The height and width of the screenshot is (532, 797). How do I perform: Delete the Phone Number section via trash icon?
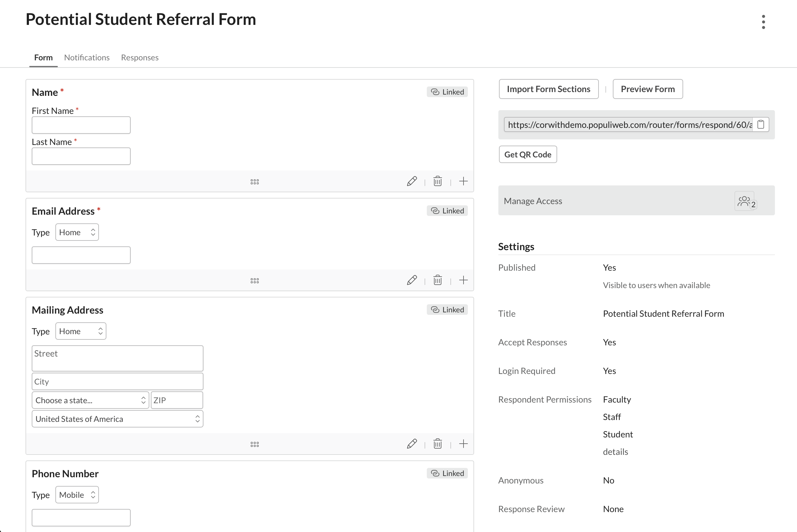pos(437,529)
